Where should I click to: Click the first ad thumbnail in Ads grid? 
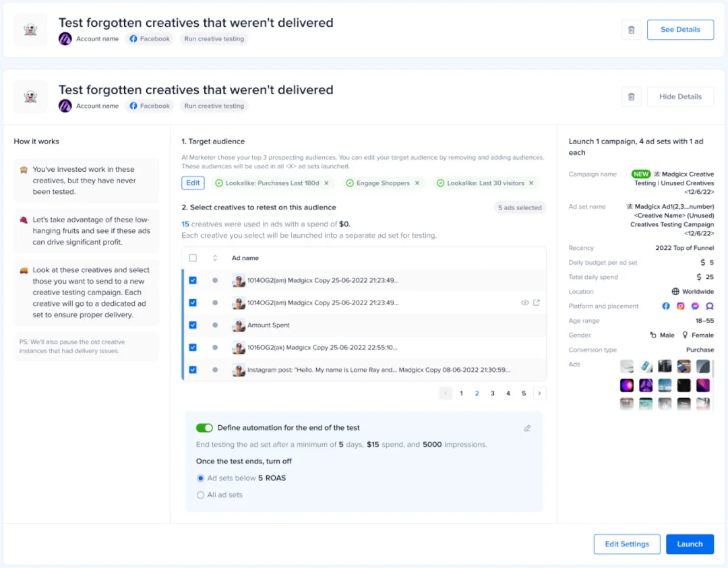click(627, 367)
